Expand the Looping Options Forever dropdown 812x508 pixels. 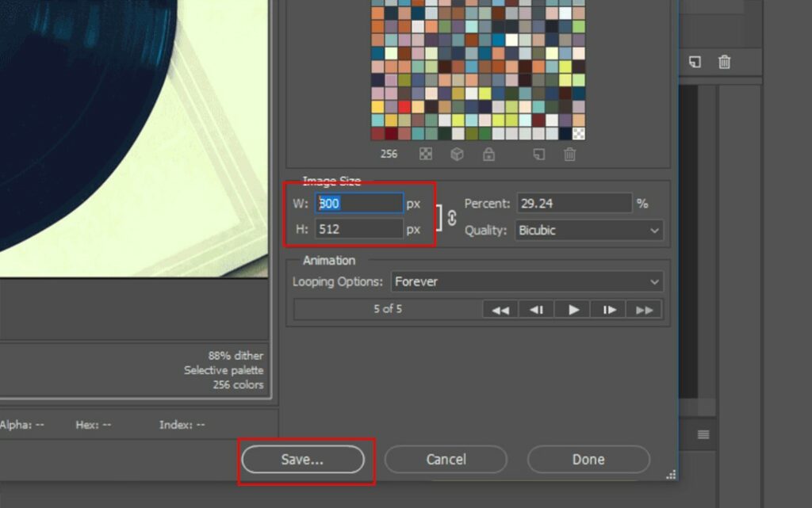coord(527,281)
